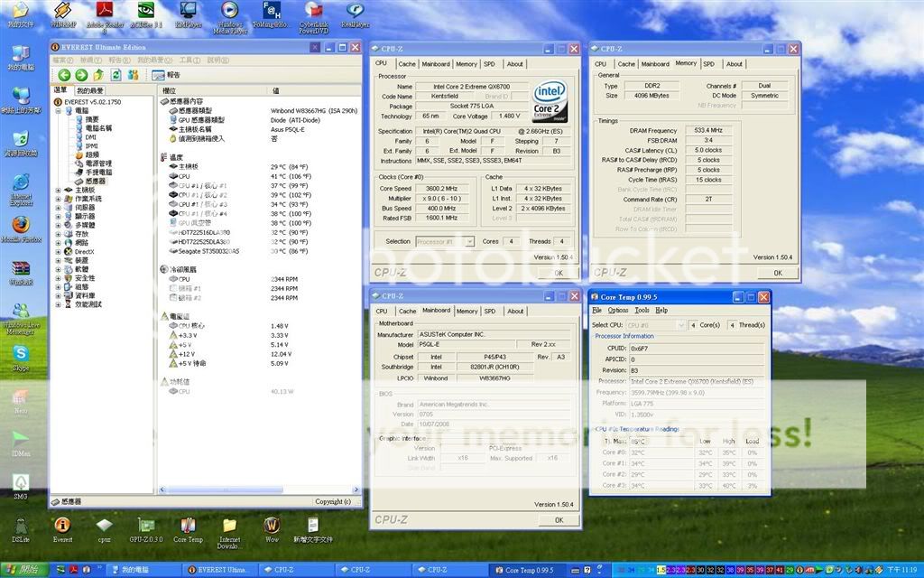This screenshot has width=924, height=578.
Task: Click the green Back arrow in EVEREST toolbar
Action: pos(65,75)
